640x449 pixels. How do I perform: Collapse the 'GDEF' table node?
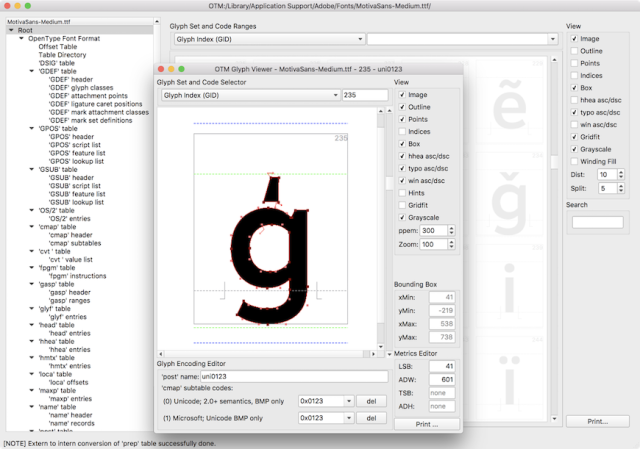tap(31, 73)
